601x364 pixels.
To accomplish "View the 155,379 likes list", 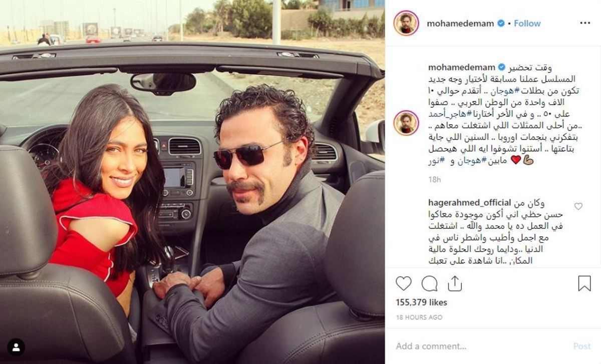I will [x=421, y=302].
